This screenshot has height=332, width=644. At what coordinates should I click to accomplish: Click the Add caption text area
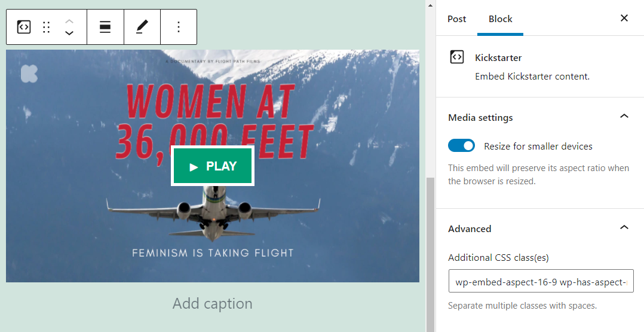coord(212,304)
